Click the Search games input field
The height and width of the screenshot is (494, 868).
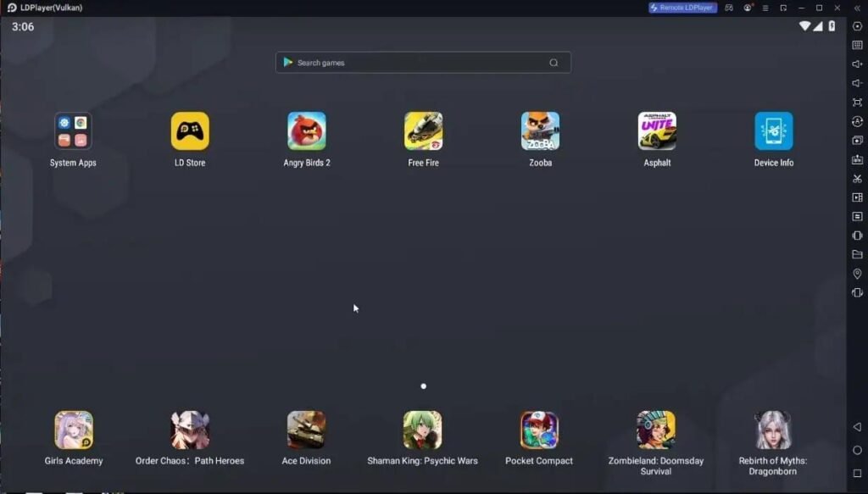tap(424, 63)
